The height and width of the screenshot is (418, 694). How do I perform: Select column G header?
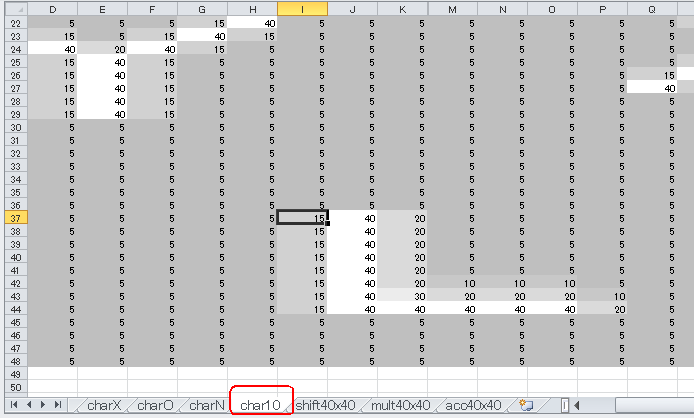click(202, 9)
